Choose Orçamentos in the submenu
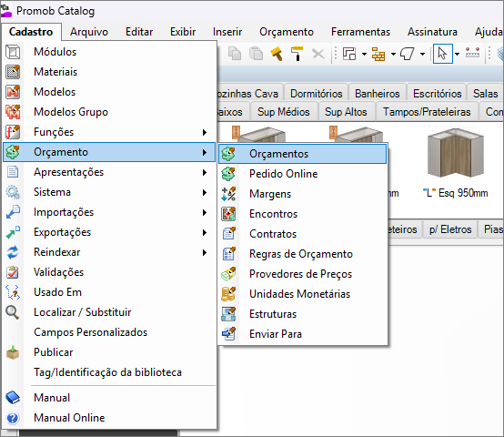This screenshot has width=504, height=437. point(302,154)
